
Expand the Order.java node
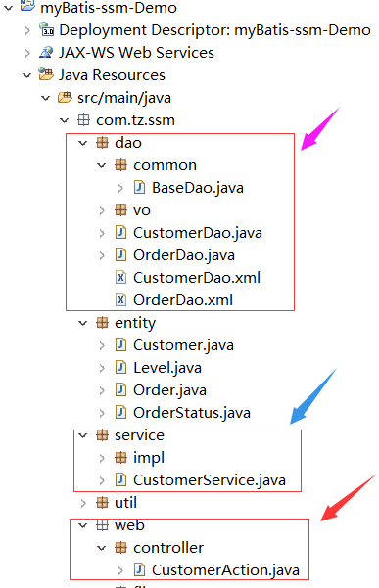(102, 390)
